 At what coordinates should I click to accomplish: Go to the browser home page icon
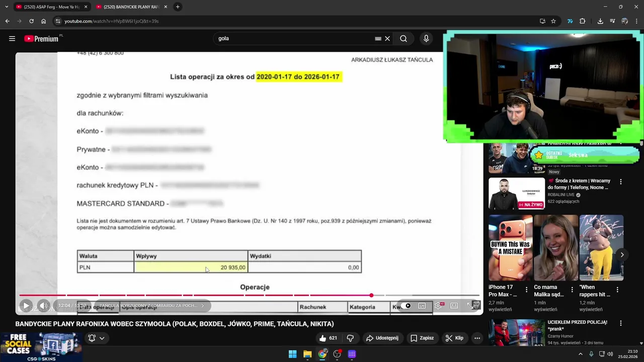point(43,21)
